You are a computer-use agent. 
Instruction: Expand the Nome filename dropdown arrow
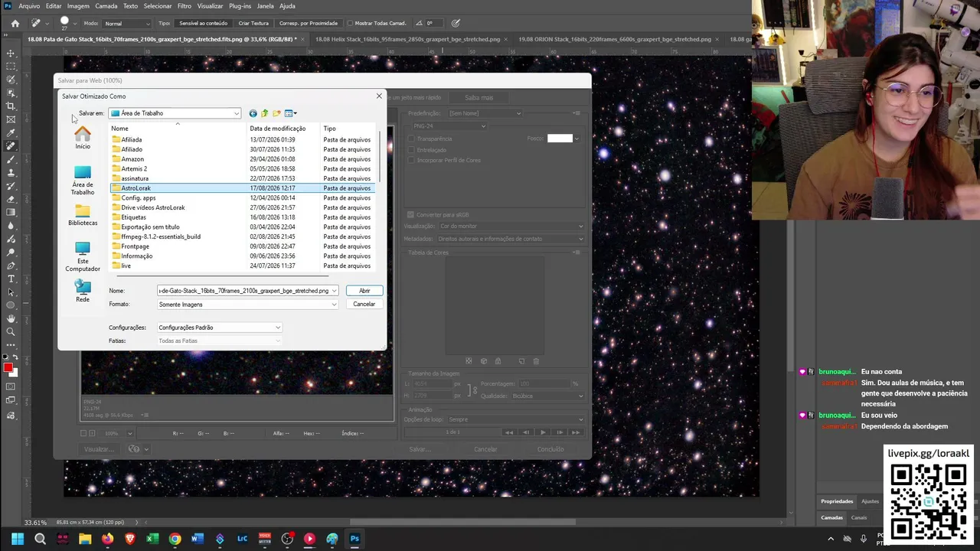(x=334, y=291)
